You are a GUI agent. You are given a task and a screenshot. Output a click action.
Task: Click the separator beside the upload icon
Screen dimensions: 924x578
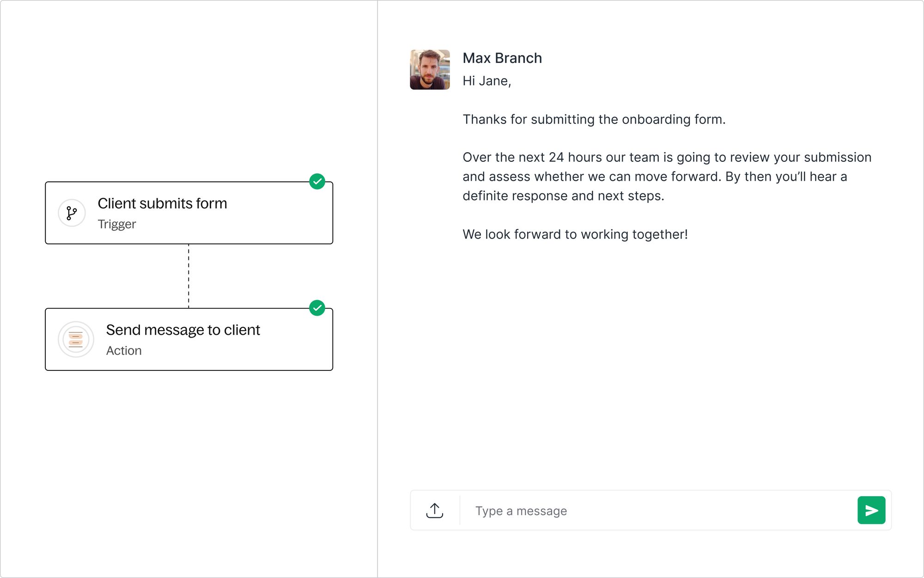pyautogui.click(x=460, y=510)
